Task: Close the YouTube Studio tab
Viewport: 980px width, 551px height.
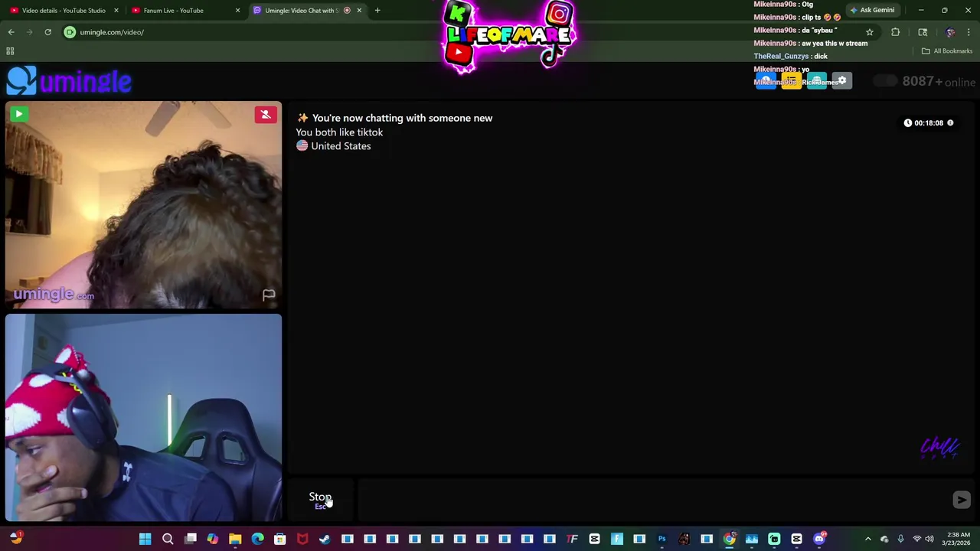Action: [x=116, y=11]
